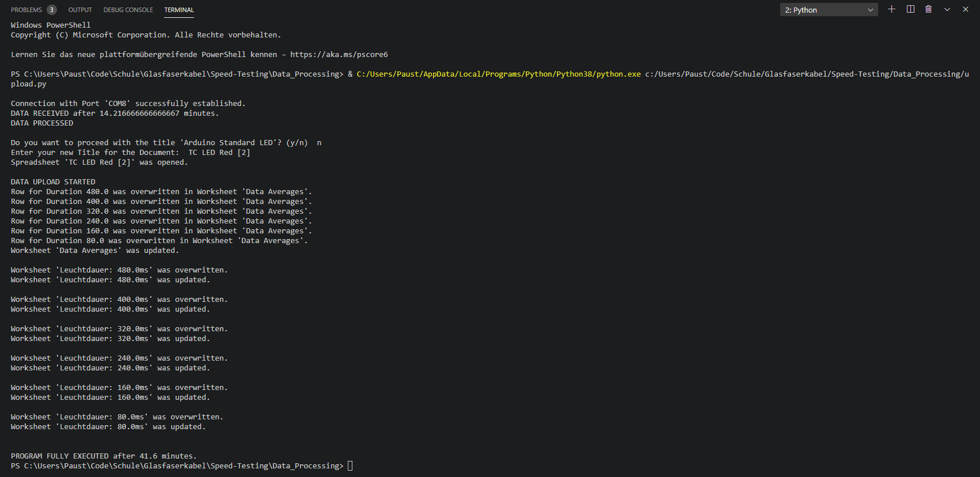Open the https://aka.ms/pscore6 link

pyautogui.click(x=339, y=55)
